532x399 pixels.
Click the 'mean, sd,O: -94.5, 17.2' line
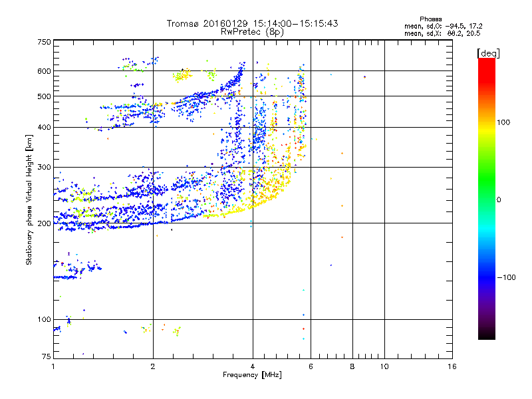443,26
